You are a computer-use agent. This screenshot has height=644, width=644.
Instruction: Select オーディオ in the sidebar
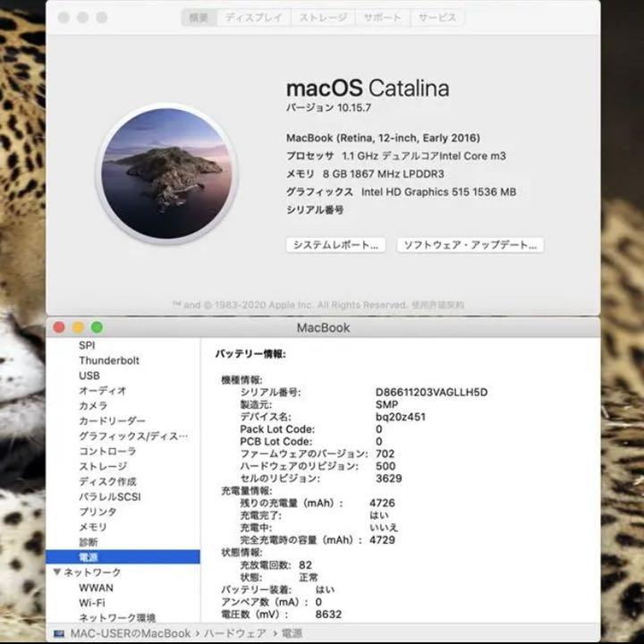click(x=103, y=391)
